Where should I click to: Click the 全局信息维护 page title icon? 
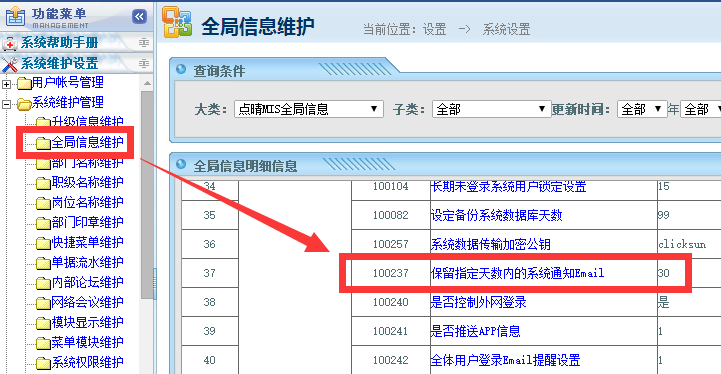[177, 22]
